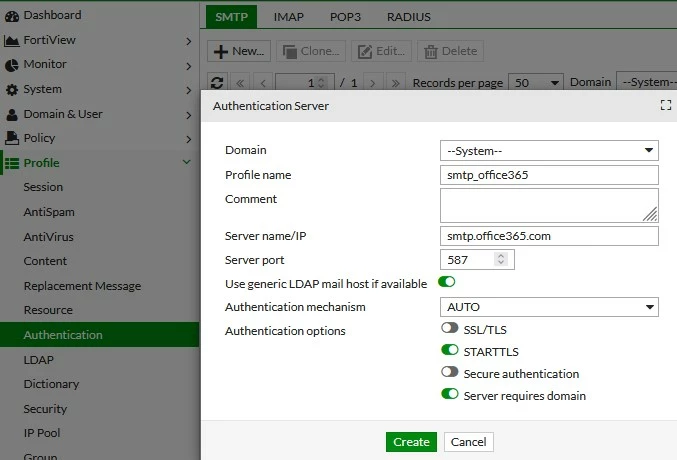This screenshot has height=460, width=677.
Task: Click the Comment box resize handle
Action: 650,214
